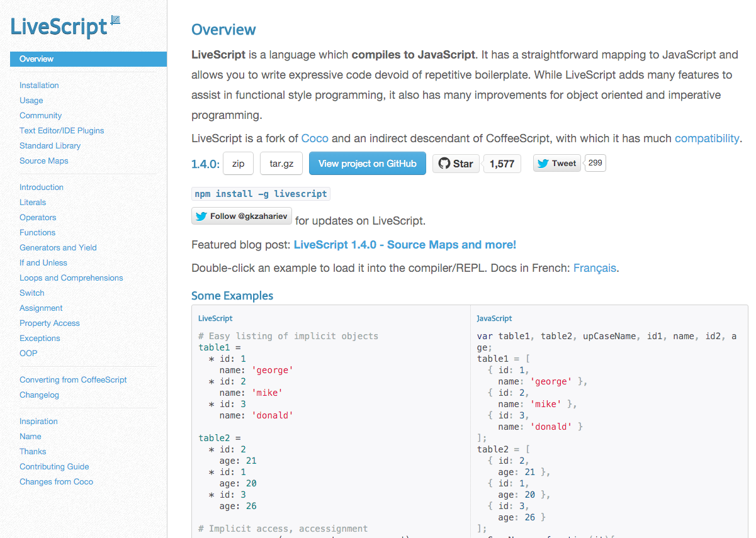
Task: Open the Installation page from the sidebar
Action: [39, 85]
